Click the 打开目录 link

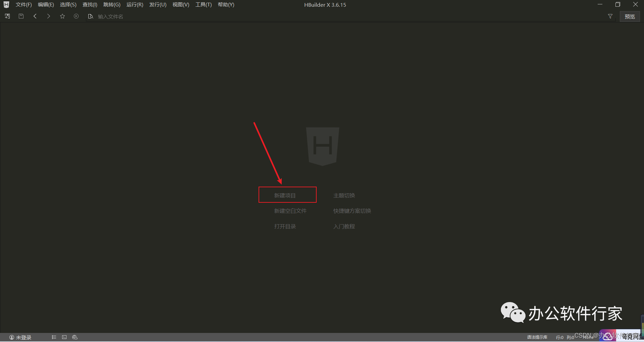(x=285, y=226)
